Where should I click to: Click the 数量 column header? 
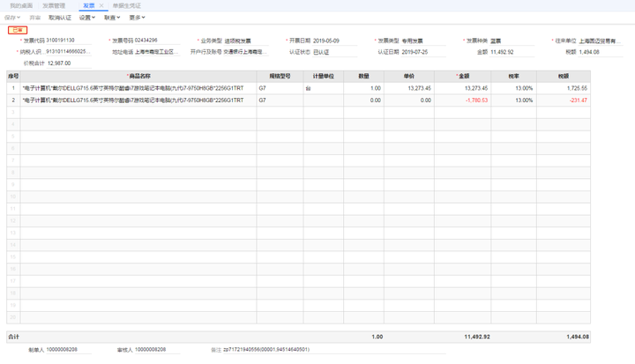pos(363,76)
